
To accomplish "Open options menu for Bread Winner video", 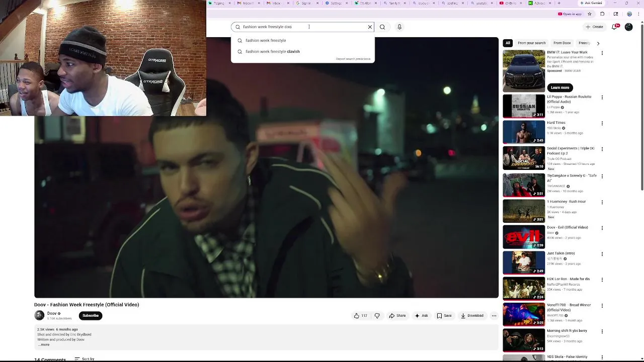I will pyautogui.click(x=602, y=306).
